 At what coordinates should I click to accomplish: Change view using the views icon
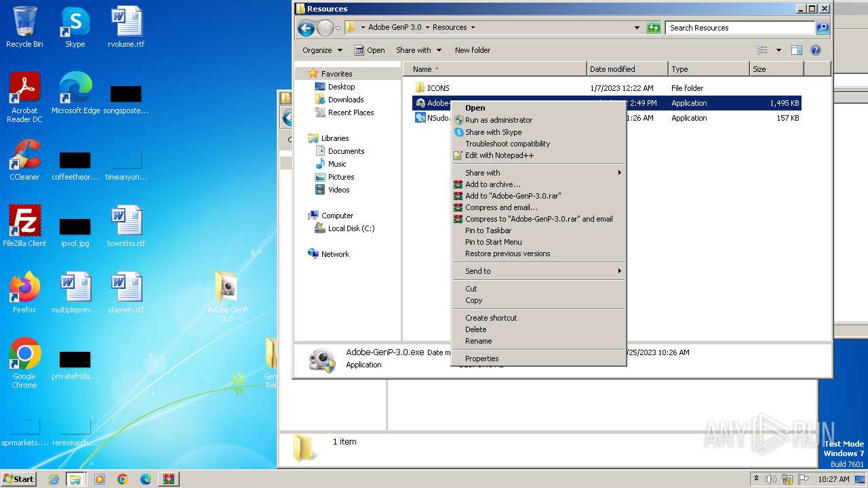coord(762,50)
